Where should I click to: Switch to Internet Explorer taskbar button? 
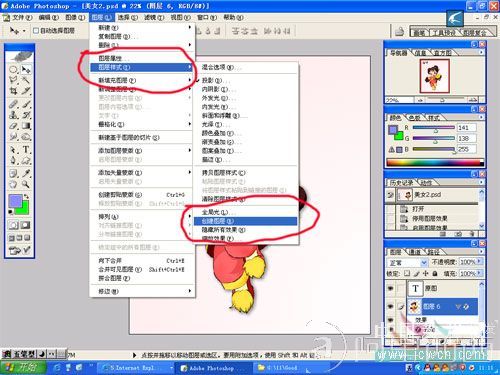[136, 368]
